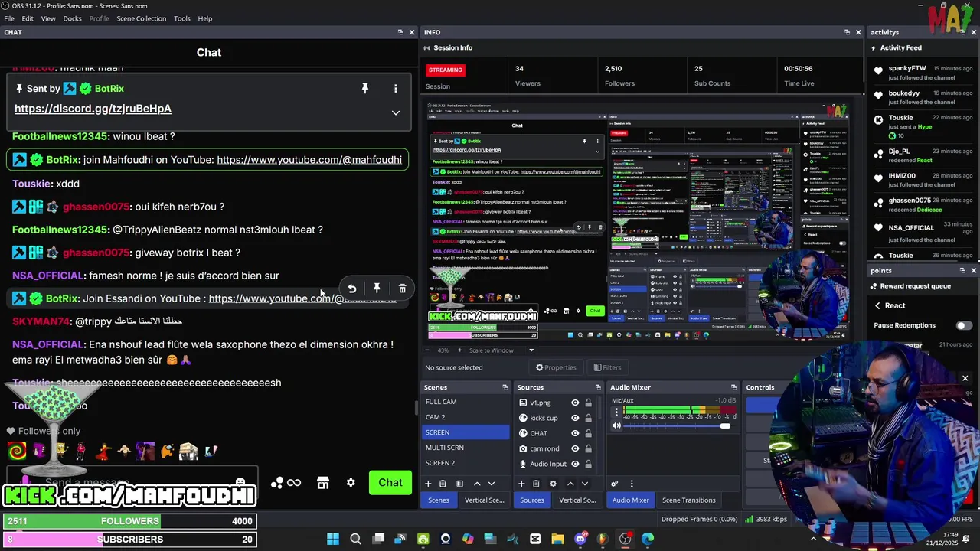Open chat settings gear
Screen dimensions: 980x551
pos(351,483)
